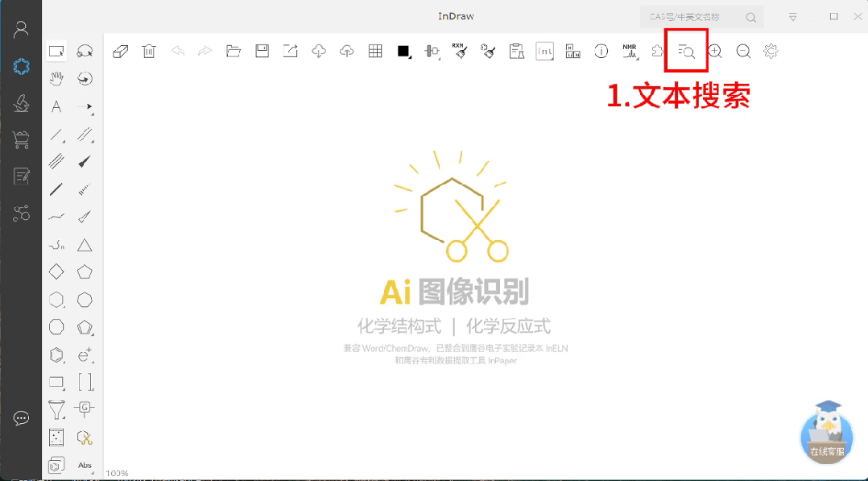Select the Lasso selection tool
This screenshot has height=481, width=868.
tap(85, 50)
